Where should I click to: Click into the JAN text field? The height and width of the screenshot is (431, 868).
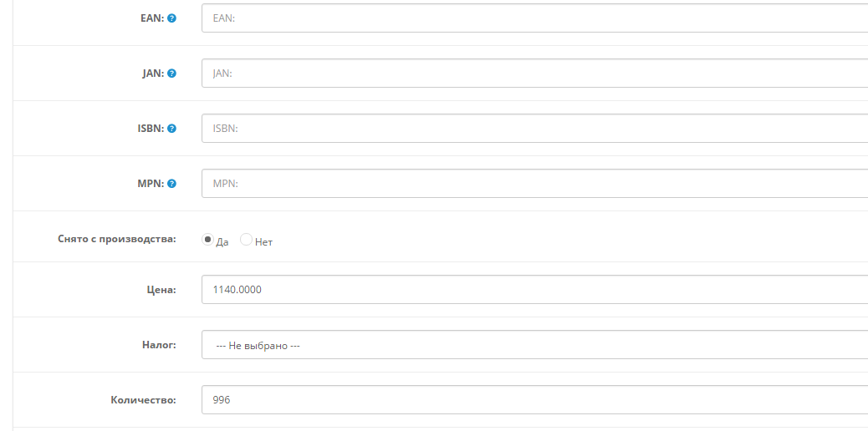pyautogui.click(x=534, y=74)
